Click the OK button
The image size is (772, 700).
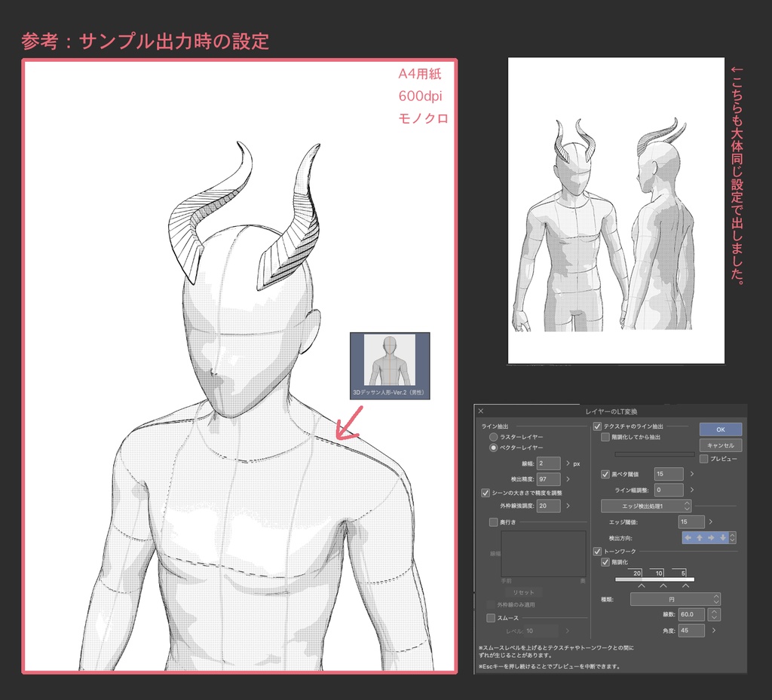click(x=720, y=429)
